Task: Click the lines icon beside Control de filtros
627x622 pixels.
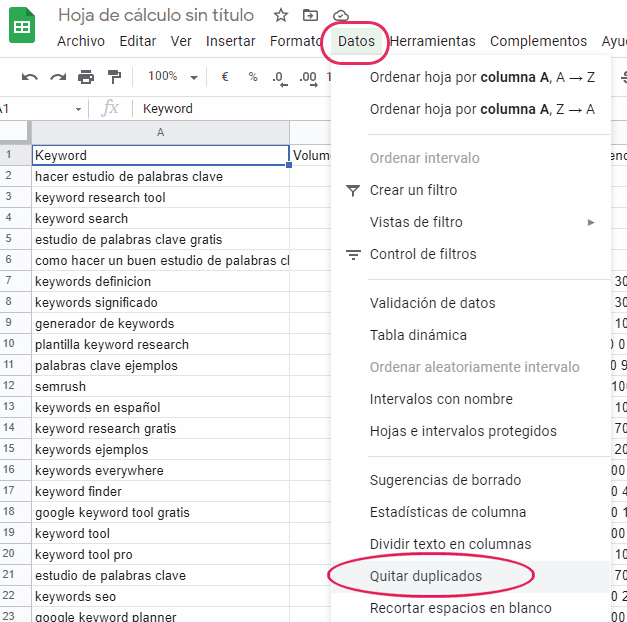Action: [x=353, y=254]
